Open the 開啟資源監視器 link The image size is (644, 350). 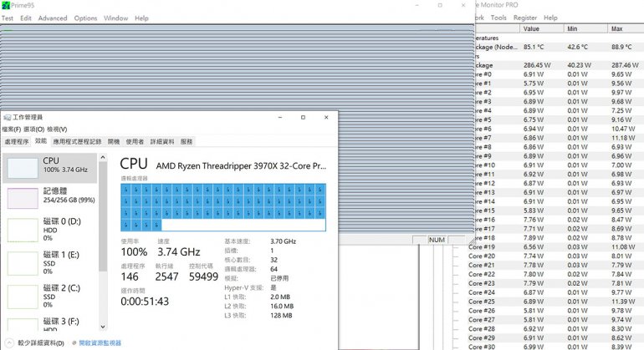coord(100,342)
